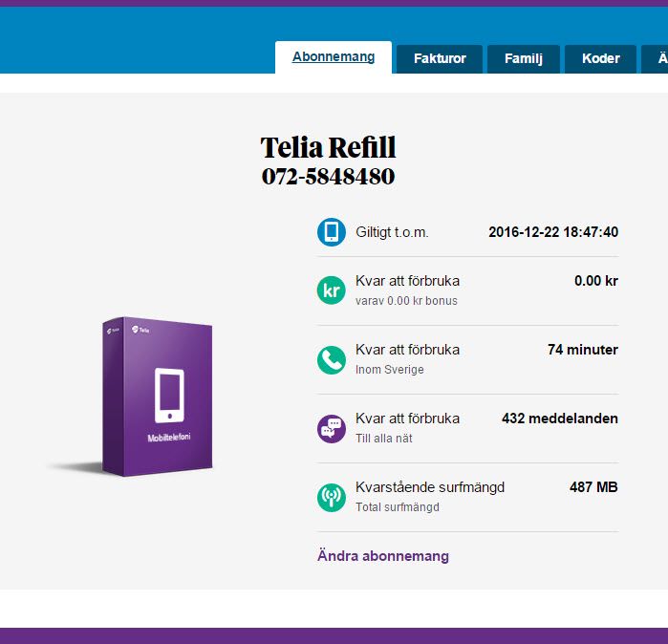Click the green call minutes phone icon
Viewport: 668px width, 644px height.
pyautogui.click(x=332, y=360)
